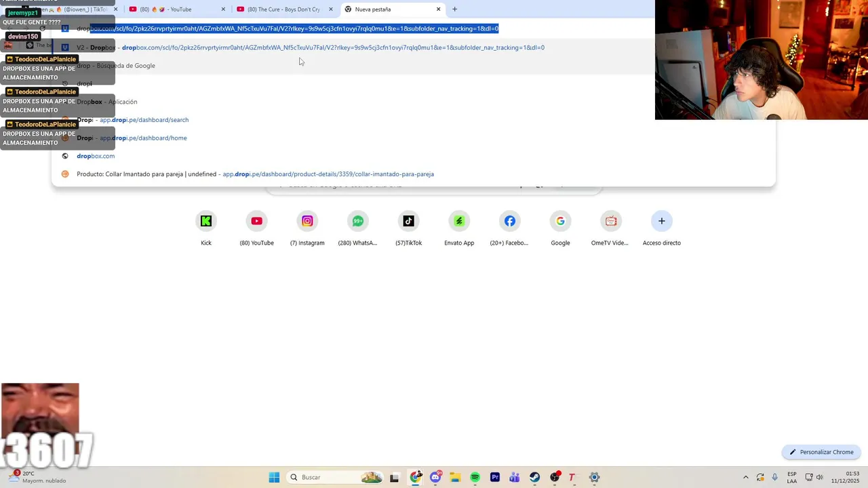This screenshot has width=868, height=488.
Task: Click the network display tray icon
Action: (808, 477)
